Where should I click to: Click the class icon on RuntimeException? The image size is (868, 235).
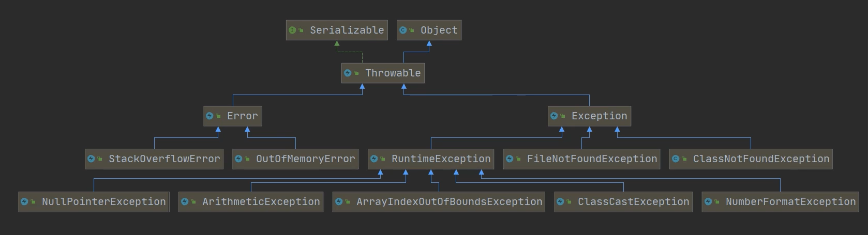click(374, 159)
